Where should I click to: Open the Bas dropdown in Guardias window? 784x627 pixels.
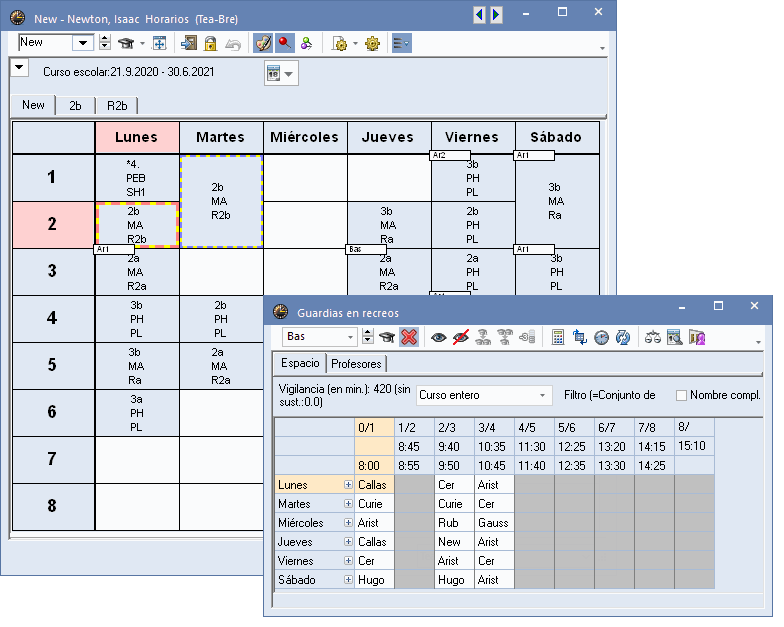pos(350,338)
